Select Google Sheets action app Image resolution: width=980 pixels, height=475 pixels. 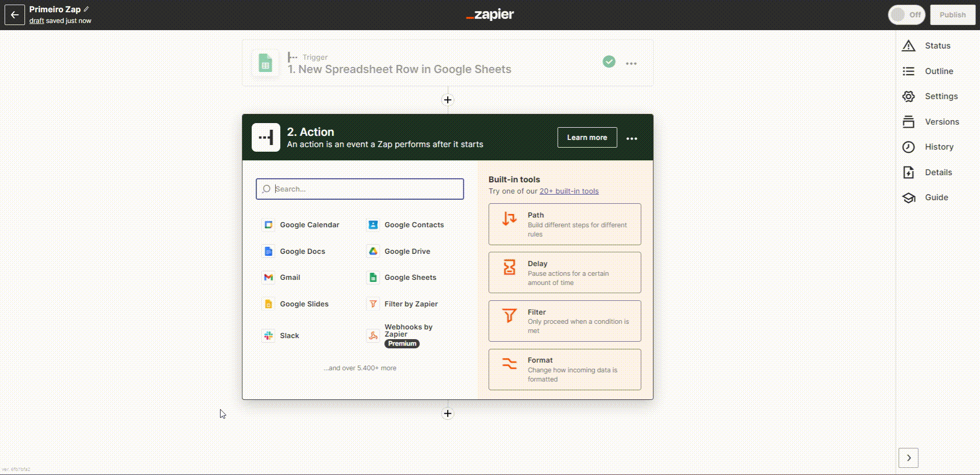coord(402,277)
